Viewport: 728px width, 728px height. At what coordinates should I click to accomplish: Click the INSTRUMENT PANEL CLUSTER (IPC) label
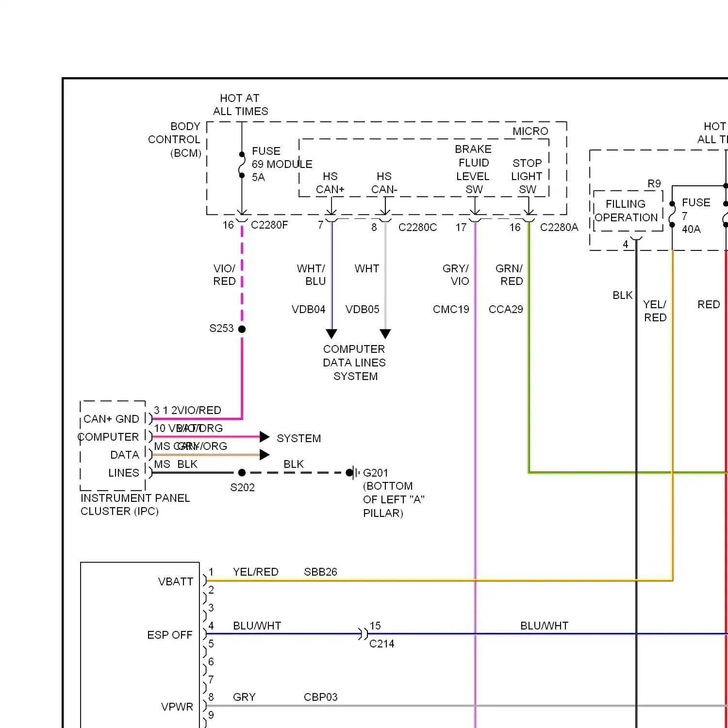point(135,505)
